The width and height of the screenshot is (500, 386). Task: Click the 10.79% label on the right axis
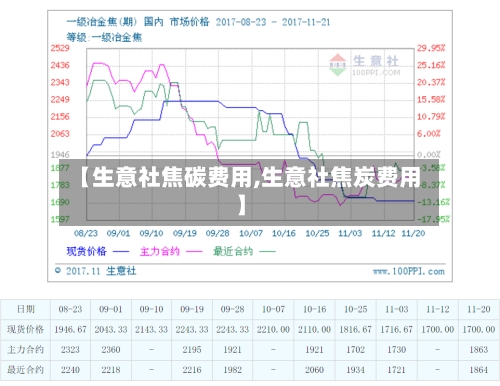pos(431,117)
